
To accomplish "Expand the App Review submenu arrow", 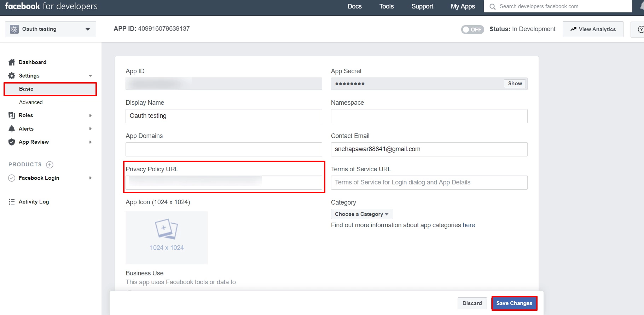I will pos(91,142).
